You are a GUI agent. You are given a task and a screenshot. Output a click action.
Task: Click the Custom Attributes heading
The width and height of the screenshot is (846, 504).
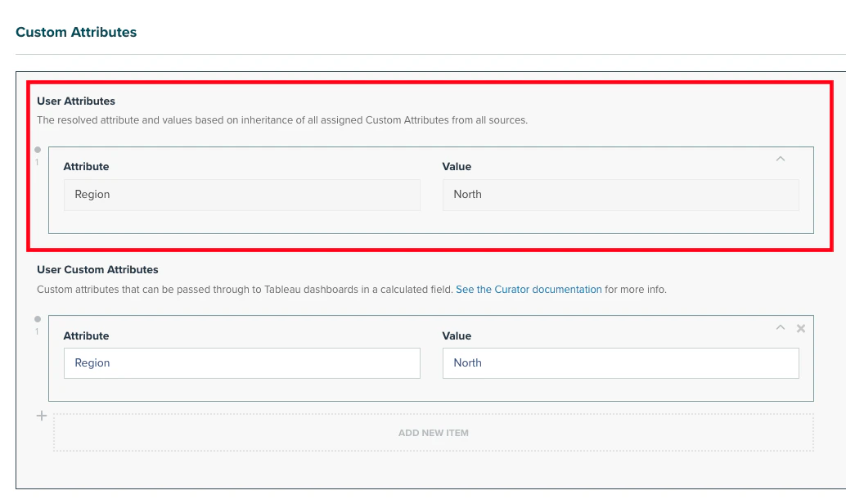tap(76, 32)
